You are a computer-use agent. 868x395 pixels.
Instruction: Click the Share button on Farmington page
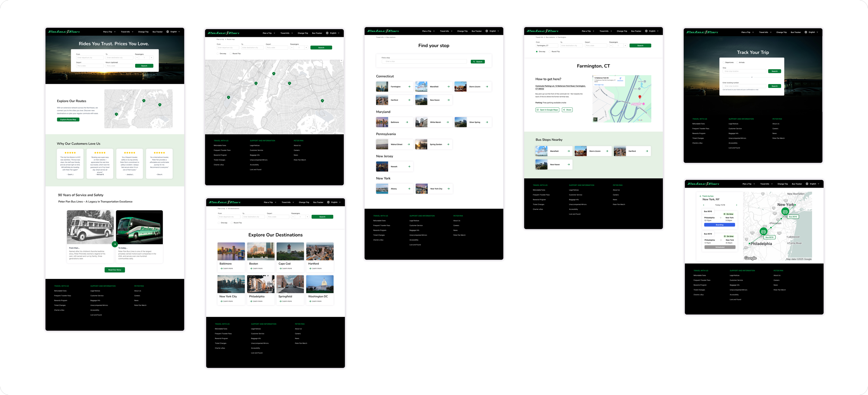pyautogui.click(x=567, y=110)
